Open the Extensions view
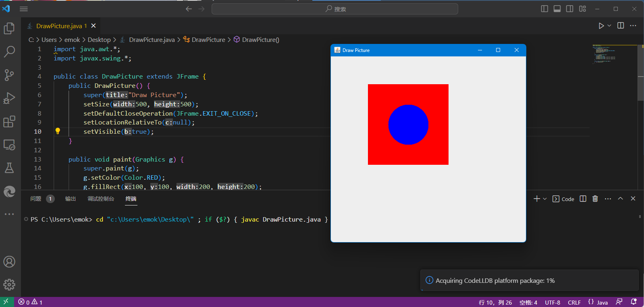This screenshot has height=307, width=644. [9, 122]
